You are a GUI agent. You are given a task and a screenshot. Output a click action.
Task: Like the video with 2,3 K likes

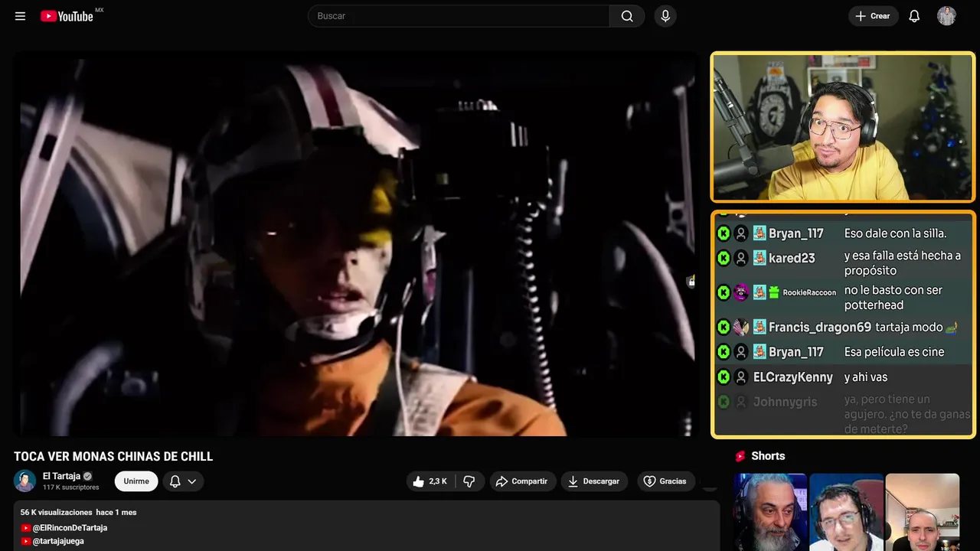[x=430, y=481]
